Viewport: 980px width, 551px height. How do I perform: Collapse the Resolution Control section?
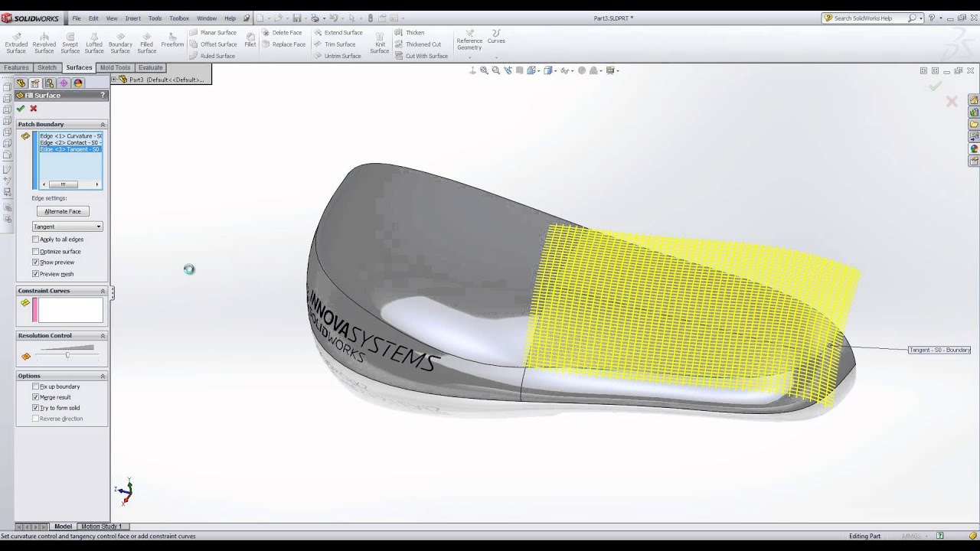click(x=103, y=336)
